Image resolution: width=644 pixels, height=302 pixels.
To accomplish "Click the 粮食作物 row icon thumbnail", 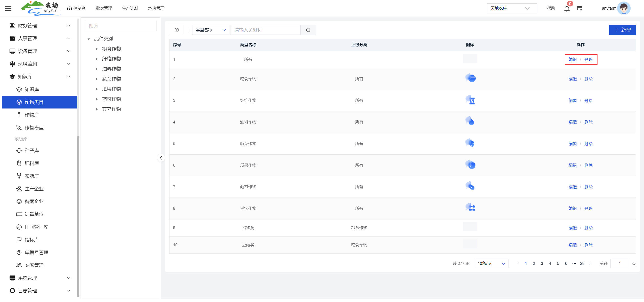I will click(x=470, y=78).
